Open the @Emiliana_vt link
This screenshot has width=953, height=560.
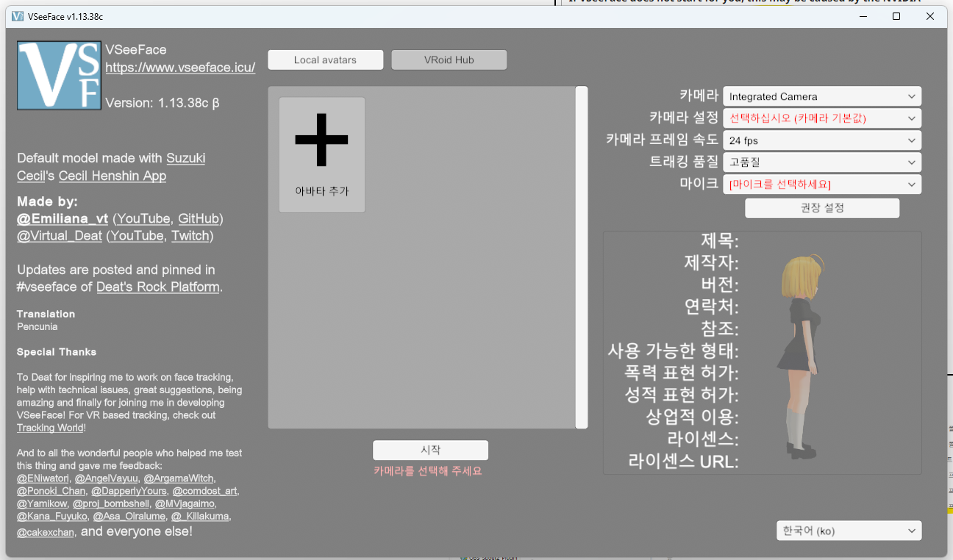coord(63,219)
